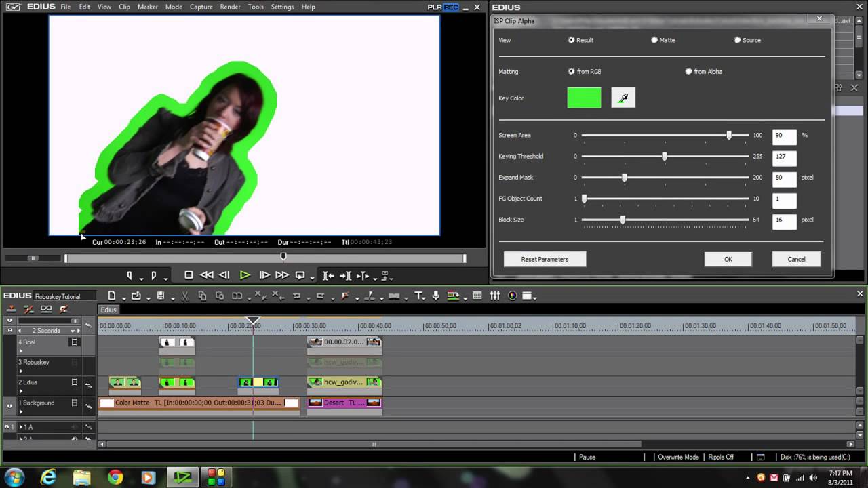Viewport: 868px width, 488px height.
Task: Select Matte view radio button
Action: pos(654,40)
